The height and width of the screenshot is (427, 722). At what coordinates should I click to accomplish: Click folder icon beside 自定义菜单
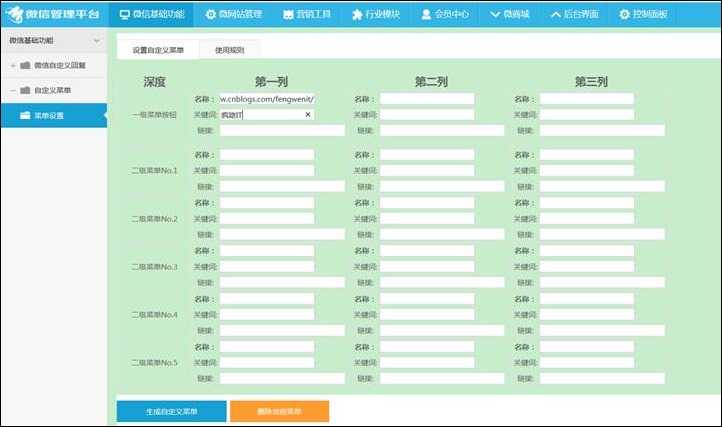[25, 90]
